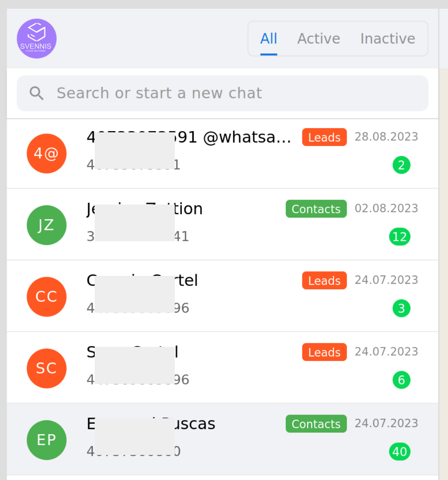
Task: Click Leads tag on 28.08.2023 chat
Action: [325, 137]
